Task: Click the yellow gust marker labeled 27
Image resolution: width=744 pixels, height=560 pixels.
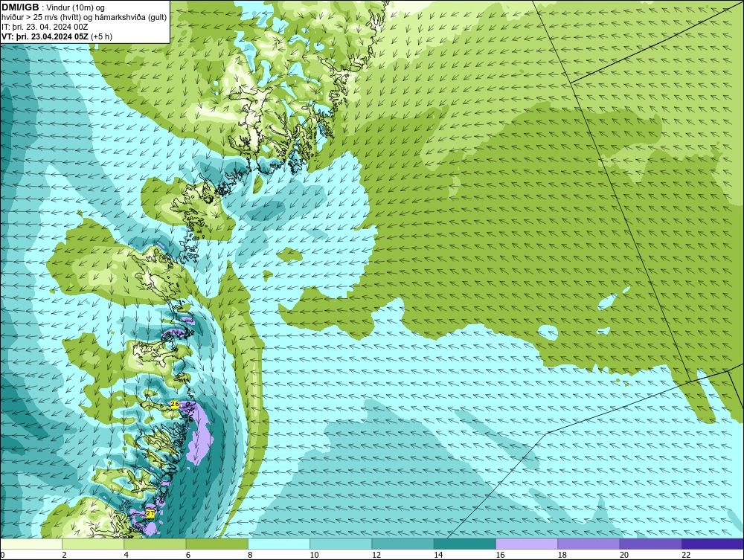Action: tap(150, 514)
